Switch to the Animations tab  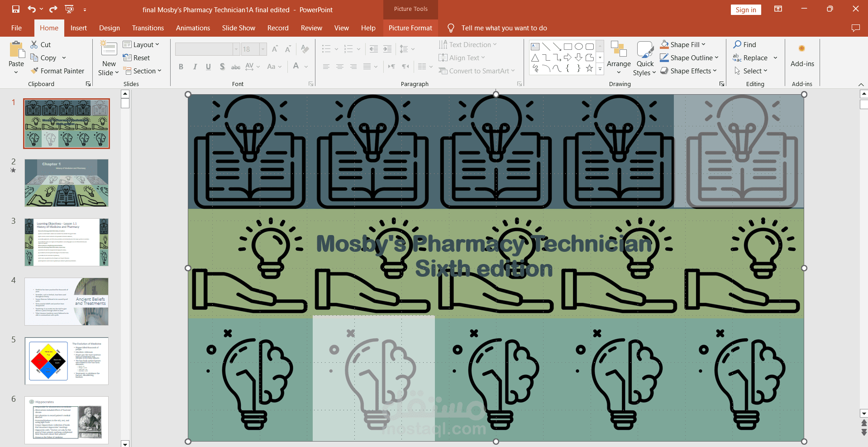(x=193, y=28)
